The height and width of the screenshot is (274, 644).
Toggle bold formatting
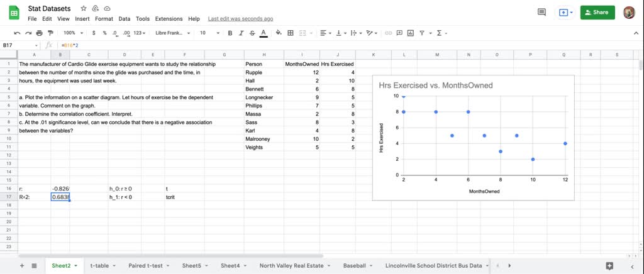(230, 33)
